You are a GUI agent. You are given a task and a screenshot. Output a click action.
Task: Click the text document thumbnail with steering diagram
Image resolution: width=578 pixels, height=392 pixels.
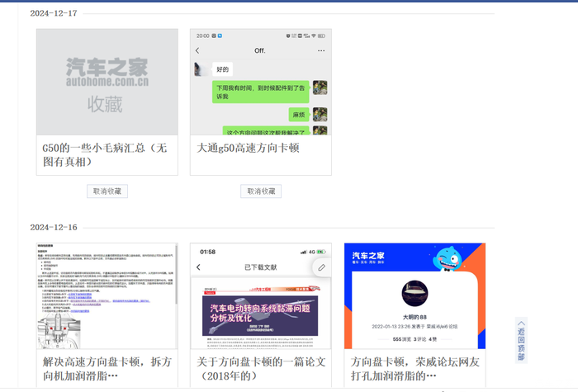pyautogui.click(x=107, y=295)
